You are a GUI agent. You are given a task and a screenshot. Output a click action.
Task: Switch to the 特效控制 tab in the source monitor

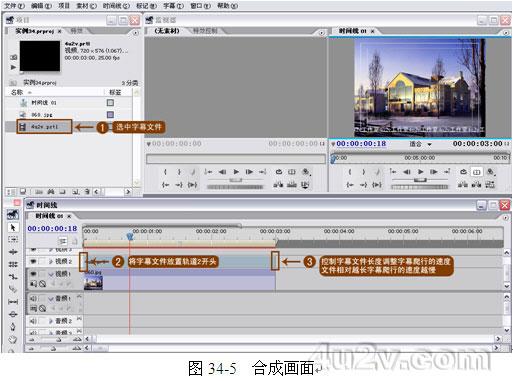(205, 31)
